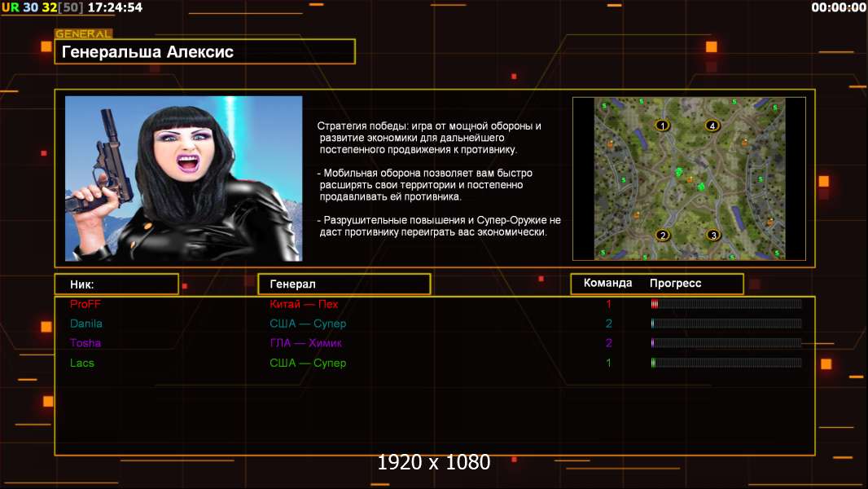Click the ГЛА — Химик general entry
This screenshot has width=868, height=489.
(304, 343)
